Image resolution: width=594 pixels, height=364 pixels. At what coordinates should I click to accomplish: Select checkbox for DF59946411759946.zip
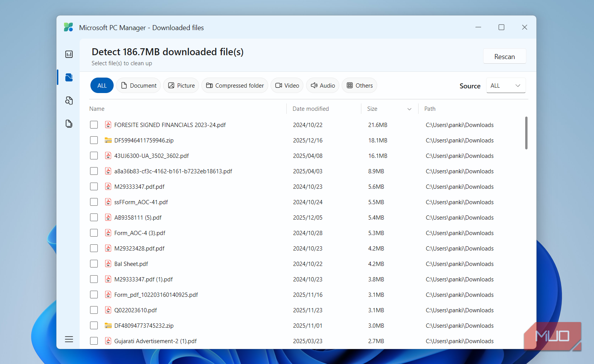coord(94,140)
